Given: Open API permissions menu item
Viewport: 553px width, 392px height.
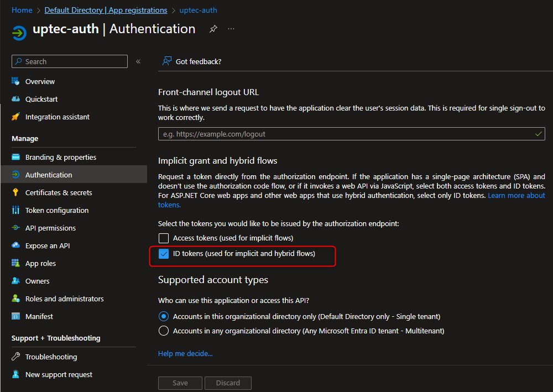Looking at the screenshot, I should [x=50, y=228].
